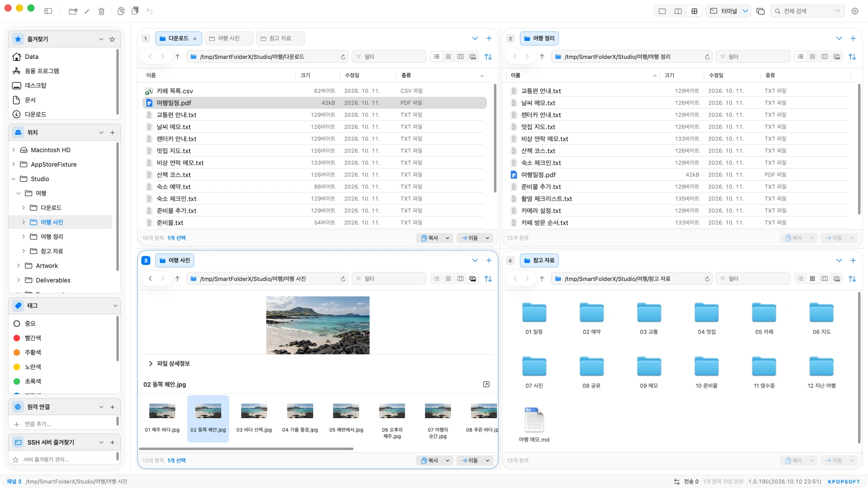Add a new tab in panel 4
This screenshot has width=868, height=488.
(x=853, y=260)
